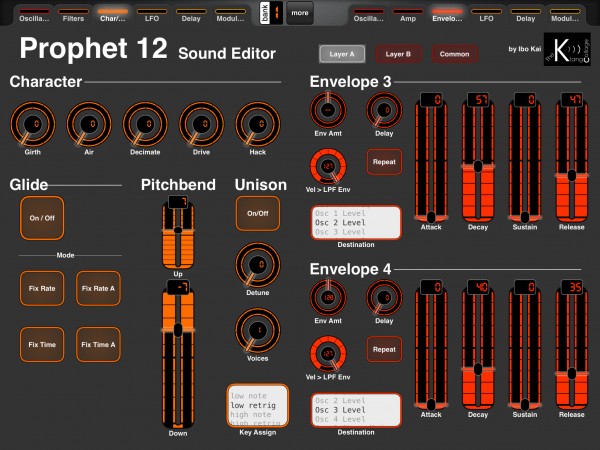The height and width of the screenshot is (450, 600).
Task: Switch to right Oscillators tab
Action: (368, 15)
